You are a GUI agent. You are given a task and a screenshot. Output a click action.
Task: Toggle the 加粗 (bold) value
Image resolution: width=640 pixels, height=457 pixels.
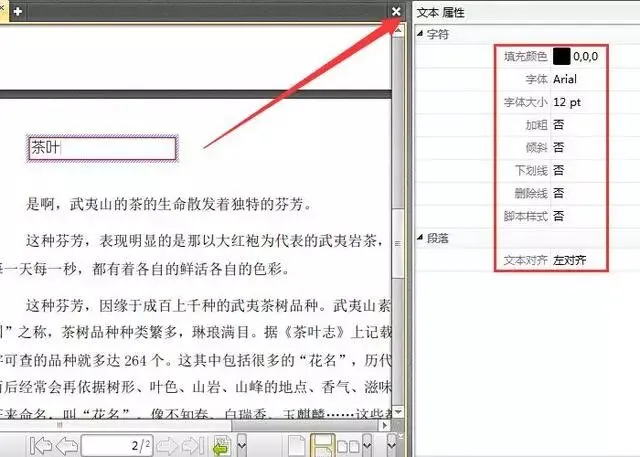pyautogui.click(x=558, y=124)
